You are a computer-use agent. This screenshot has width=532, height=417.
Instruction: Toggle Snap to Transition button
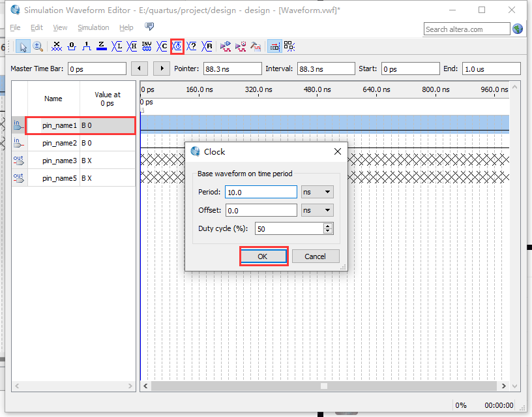click(289, 46)
